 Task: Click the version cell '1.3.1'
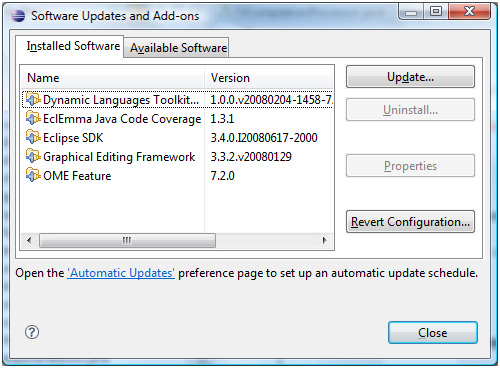[222, 119]
